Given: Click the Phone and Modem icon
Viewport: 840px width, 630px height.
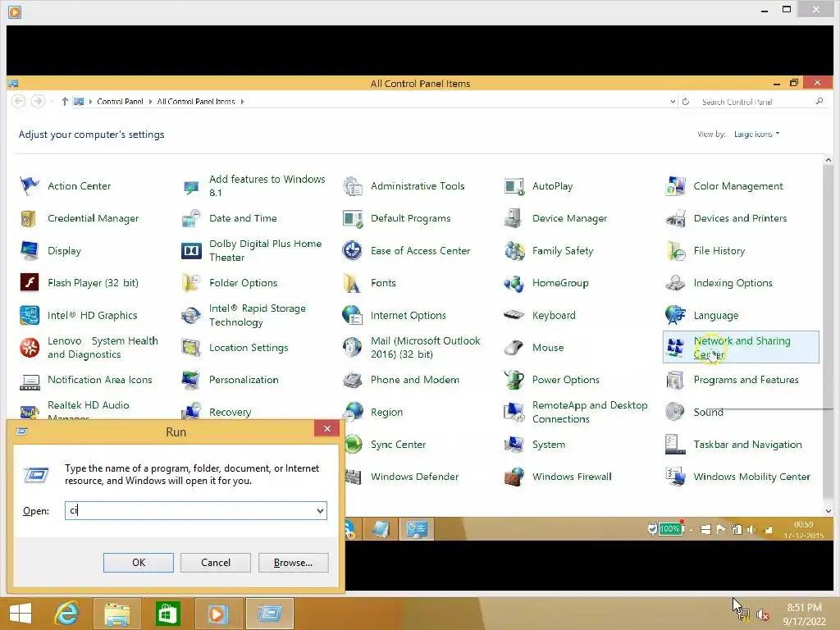Looking at the screenshot, I should (353, 380).
